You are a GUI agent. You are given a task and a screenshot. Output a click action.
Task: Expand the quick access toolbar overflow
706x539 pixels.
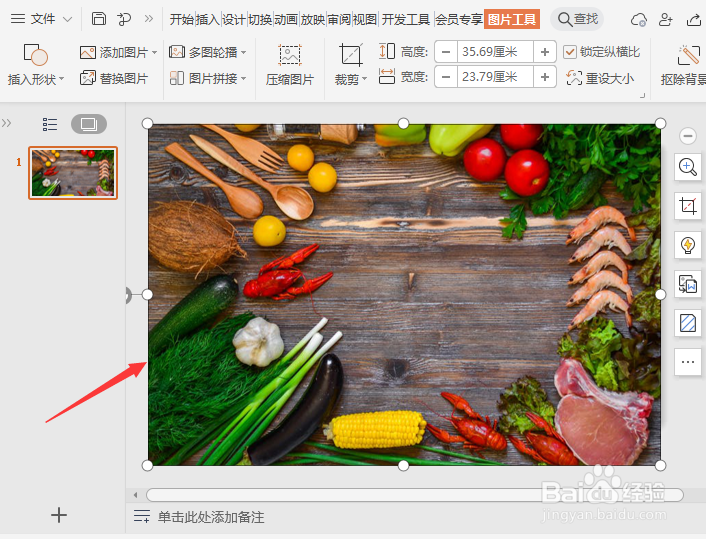click(149, 19)
